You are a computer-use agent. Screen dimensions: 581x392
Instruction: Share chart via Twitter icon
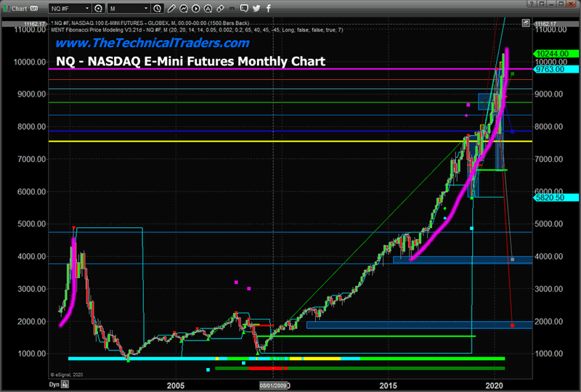pos(256,8)
